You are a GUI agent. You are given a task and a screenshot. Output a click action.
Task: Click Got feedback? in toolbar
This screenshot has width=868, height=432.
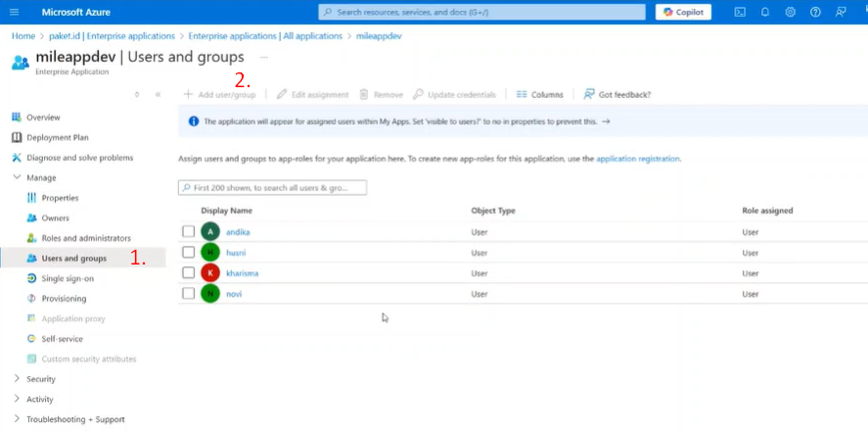617,95
